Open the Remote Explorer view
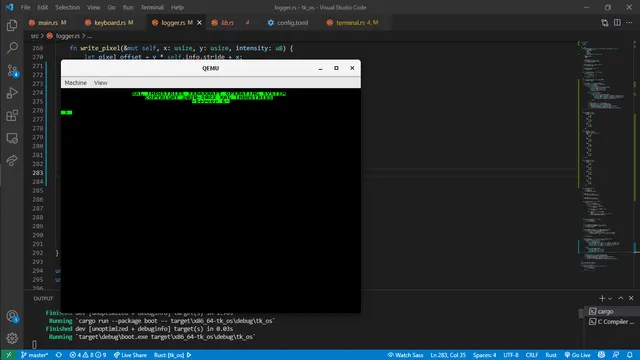Viewport: 640px width, 360px height. pos(12,138)
